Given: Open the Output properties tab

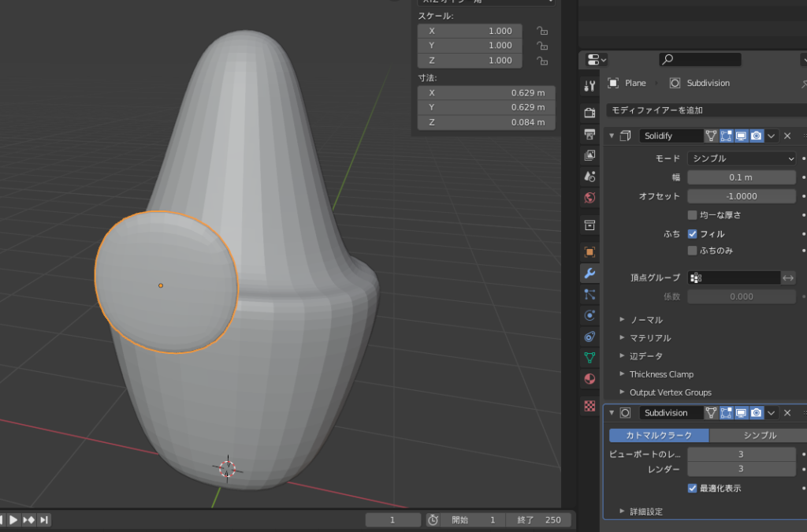Looking at the screenshot, I should click(x=589, y=134).
